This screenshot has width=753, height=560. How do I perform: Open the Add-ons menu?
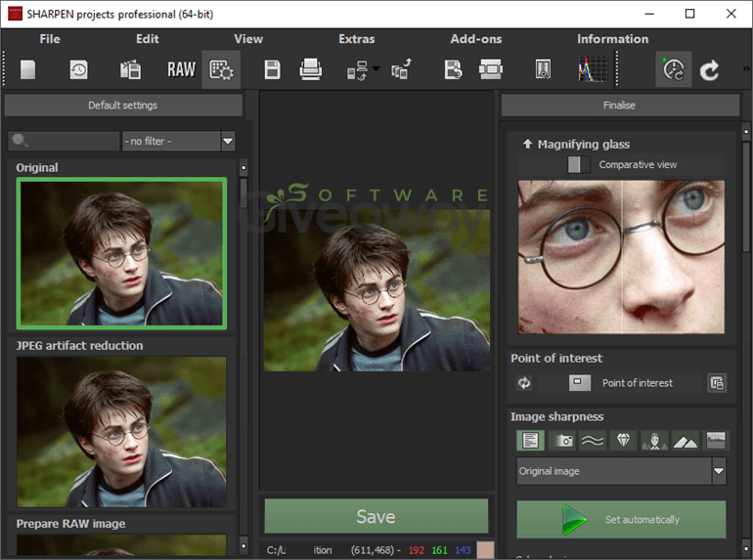[476, 39]
